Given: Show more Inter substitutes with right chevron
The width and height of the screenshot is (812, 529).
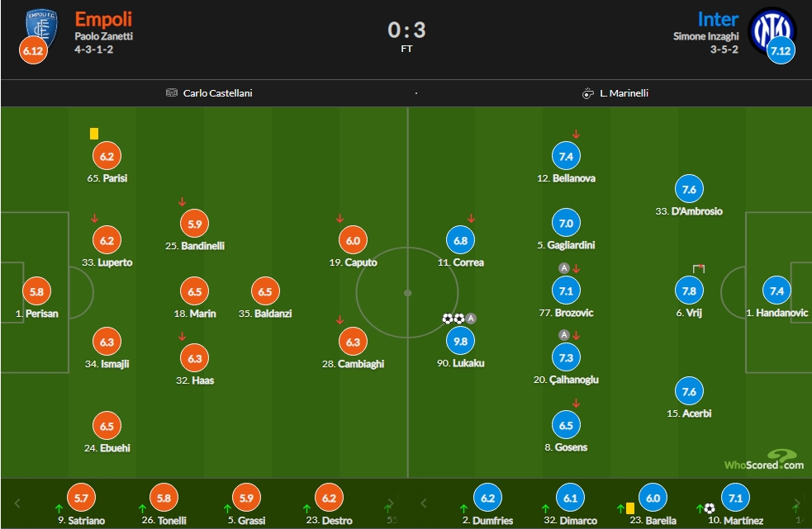Looking at the screenshot, I should [797, 503].
